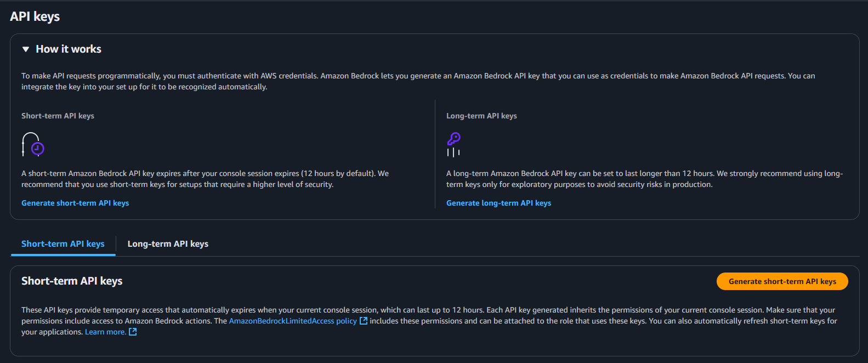Click the text "A short-term Amazon Bedrock API key expires"

tap(101, 173)
